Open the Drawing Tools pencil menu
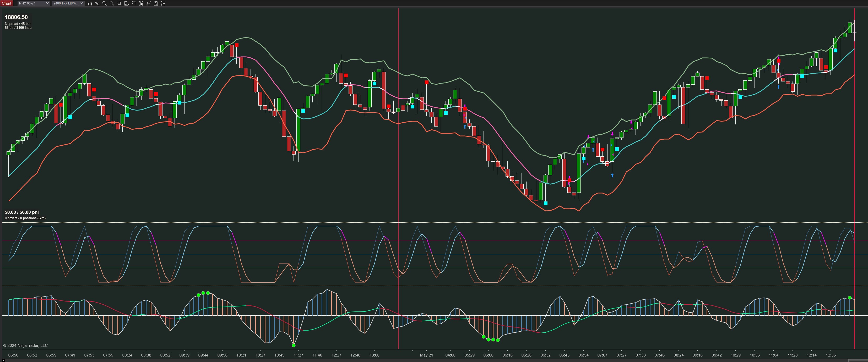 (97, 3)
